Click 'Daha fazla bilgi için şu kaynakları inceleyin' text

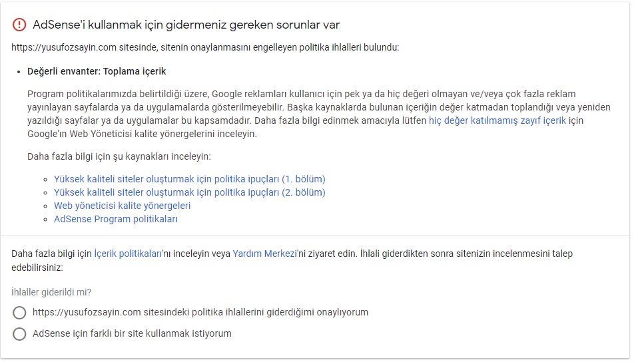119,156
